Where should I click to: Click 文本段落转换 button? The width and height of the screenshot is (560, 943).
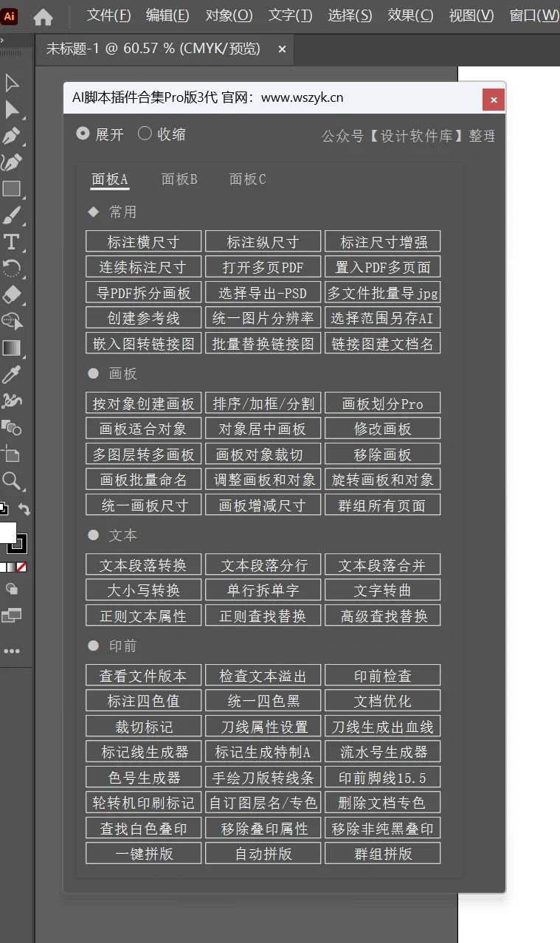coord(144,564)
